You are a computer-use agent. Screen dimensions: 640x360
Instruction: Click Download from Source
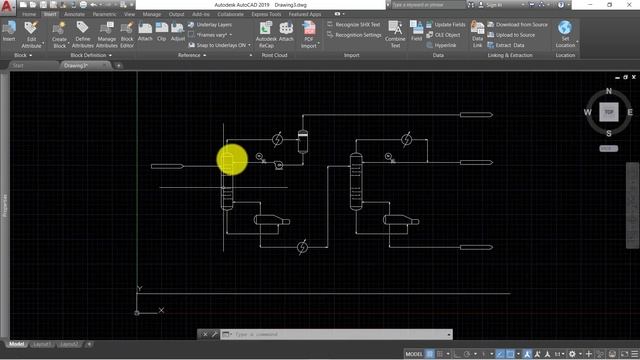(x=518, y=24)
